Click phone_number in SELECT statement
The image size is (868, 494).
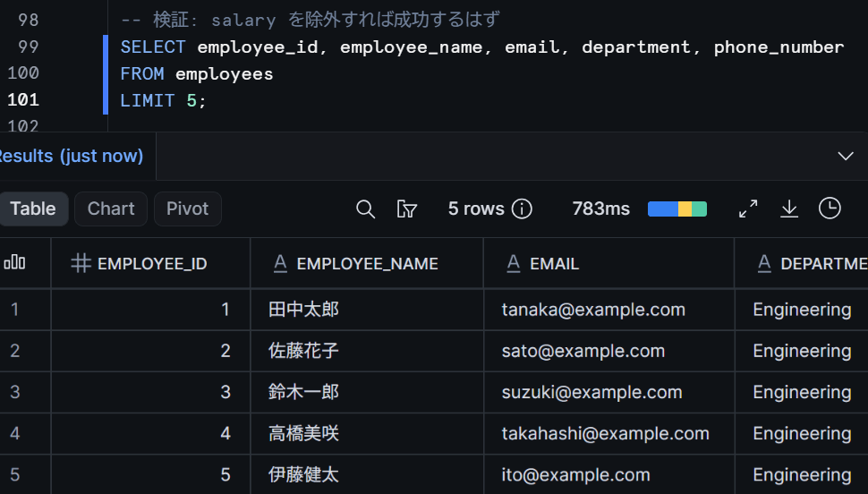coord(779,47)
